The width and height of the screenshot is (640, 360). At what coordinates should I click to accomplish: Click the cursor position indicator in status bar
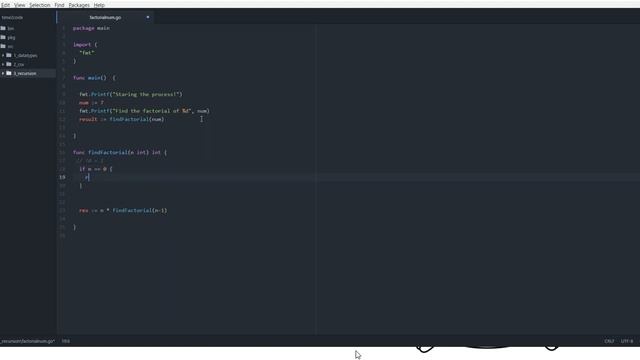(66, 341)
